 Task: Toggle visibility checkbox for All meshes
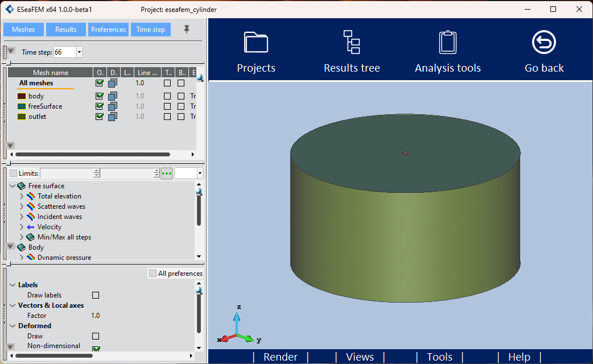(x=100, y=83)
